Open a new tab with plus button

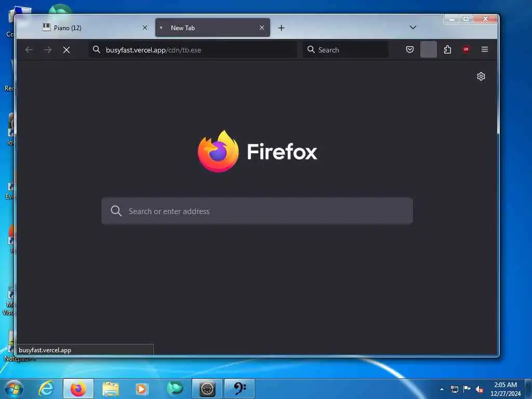coord(281,28)
